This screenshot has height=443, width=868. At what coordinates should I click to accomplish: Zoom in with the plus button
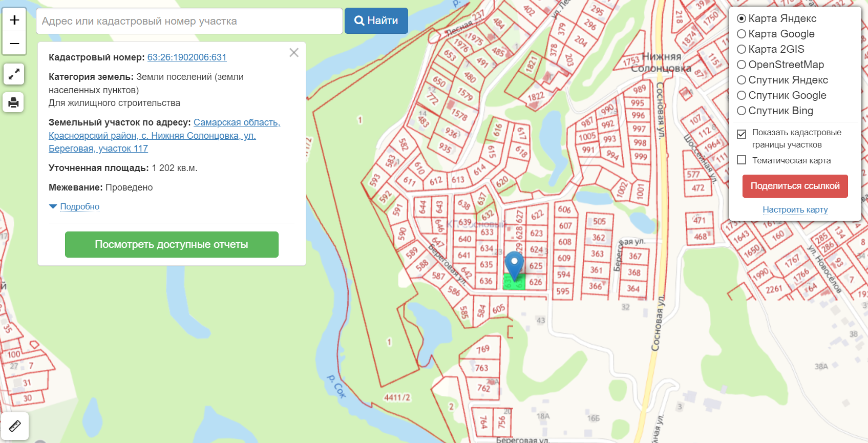tap(14, 20)
